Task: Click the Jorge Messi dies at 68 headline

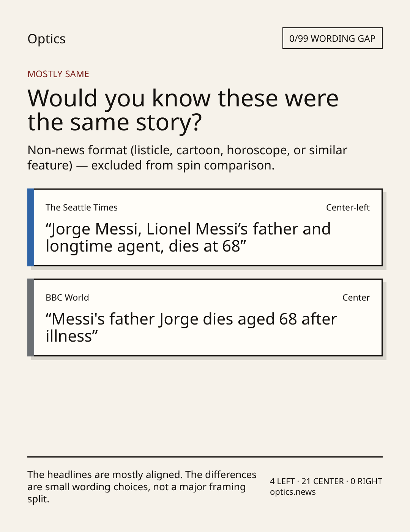Action: point(188,237)
